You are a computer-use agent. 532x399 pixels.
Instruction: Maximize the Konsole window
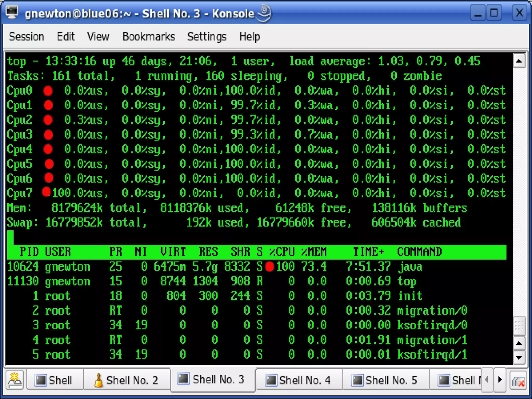[494, 12]
